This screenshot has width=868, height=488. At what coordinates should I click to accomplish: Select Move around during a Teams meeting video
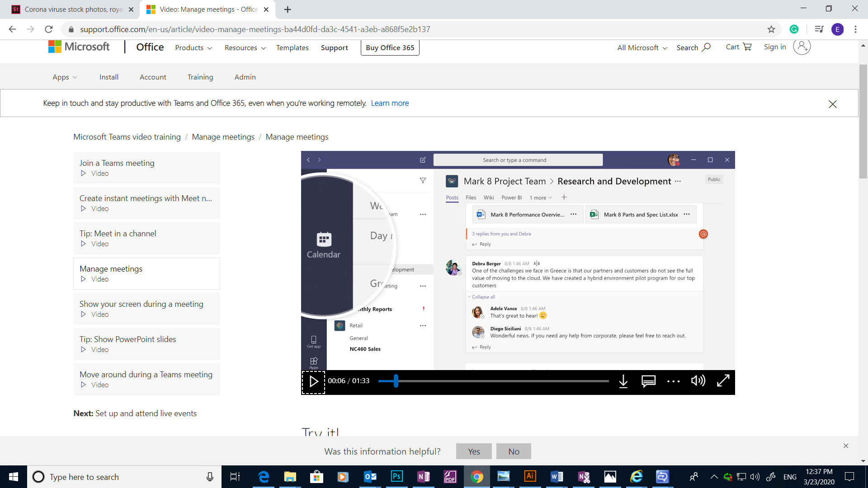click(146, 379)
